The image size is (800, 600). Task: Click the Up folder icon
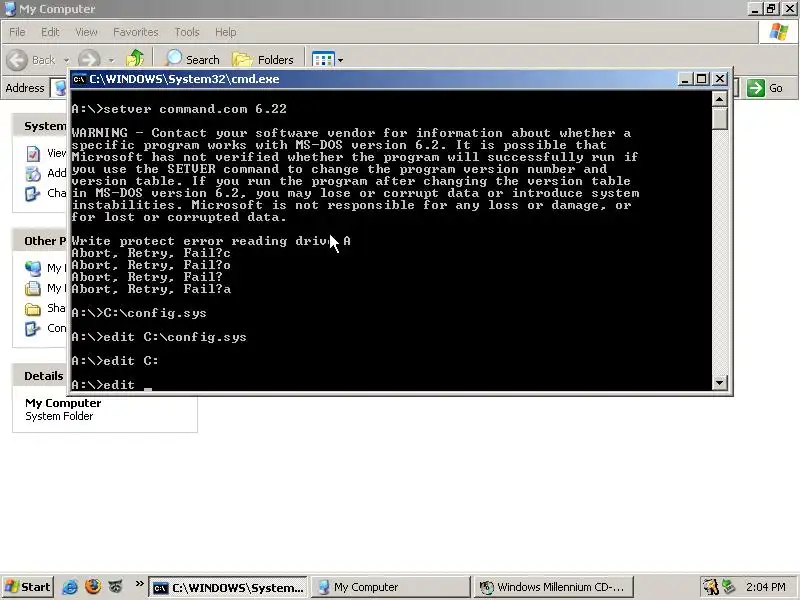click(x=135, y=58)
